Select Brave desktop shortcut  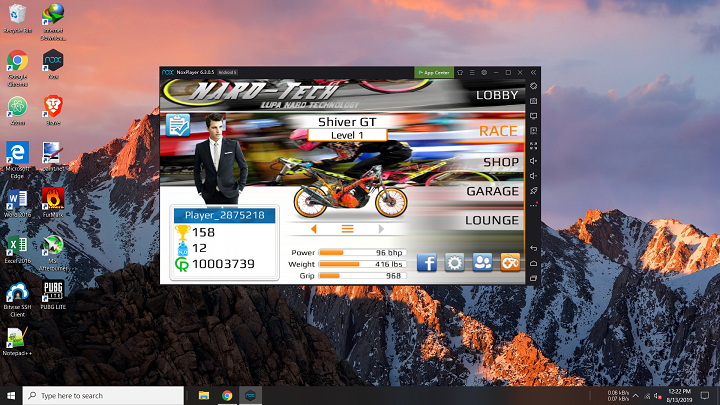coord(53,111)
